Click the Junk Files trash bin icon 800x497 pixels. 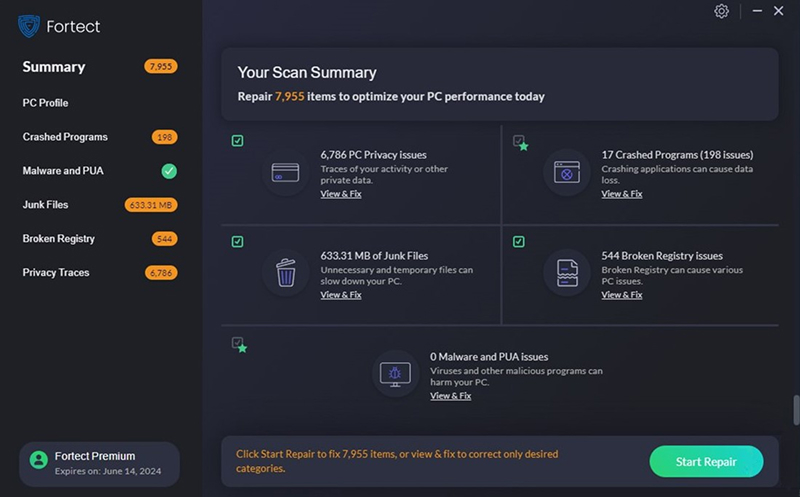[286, 272]
